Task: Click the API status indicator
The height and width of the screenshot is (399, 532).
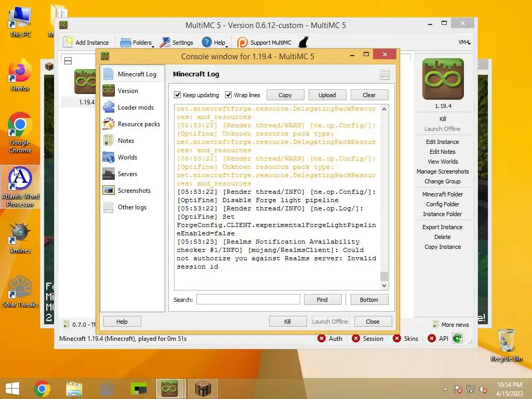Action: click(x=438, y=339)
